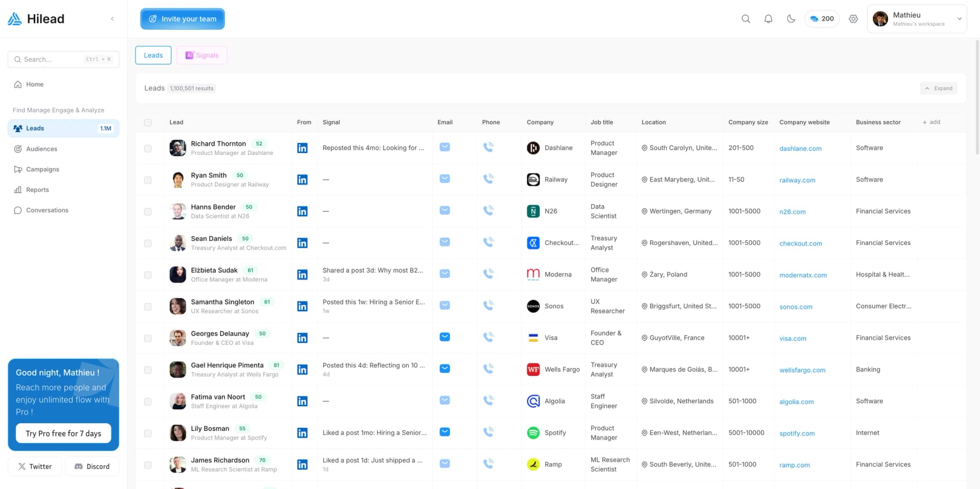Open settings gear icon
The height and width of the screenshot is (489, 980).
[853, 19]
